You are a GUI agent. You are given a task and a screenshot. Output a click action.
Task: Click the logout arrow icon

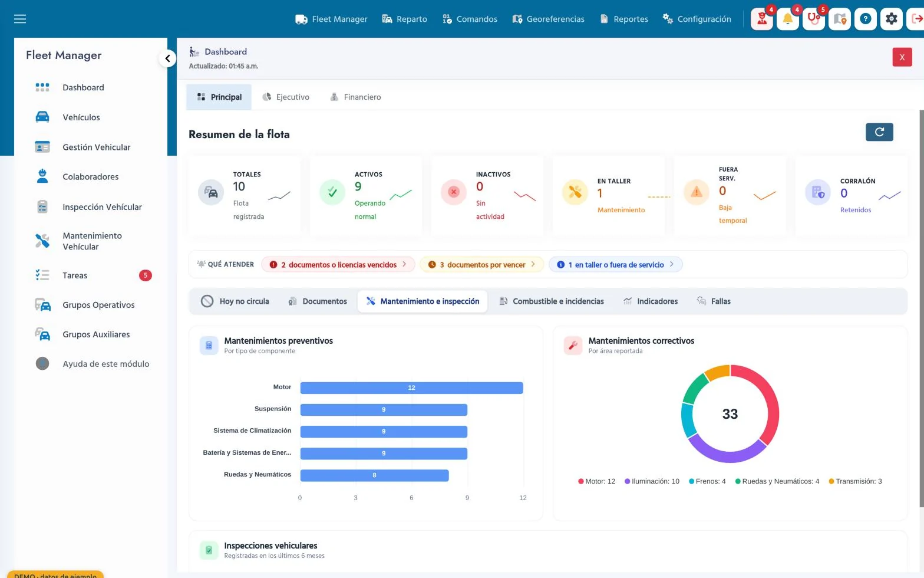pyautogui.click(x=916, y=19)
